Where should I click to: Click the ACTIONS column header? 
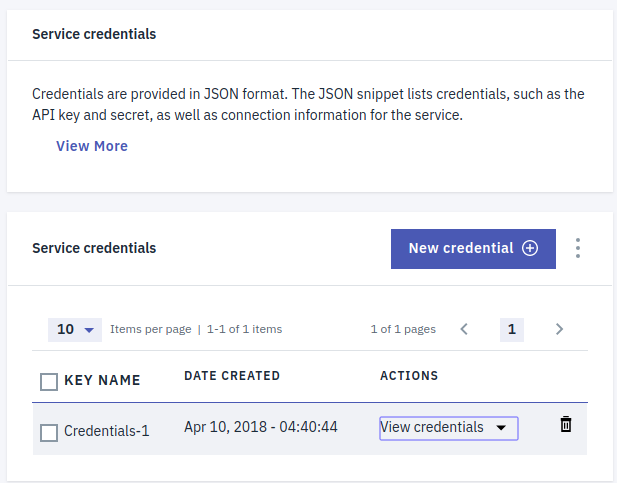point(409,376)
